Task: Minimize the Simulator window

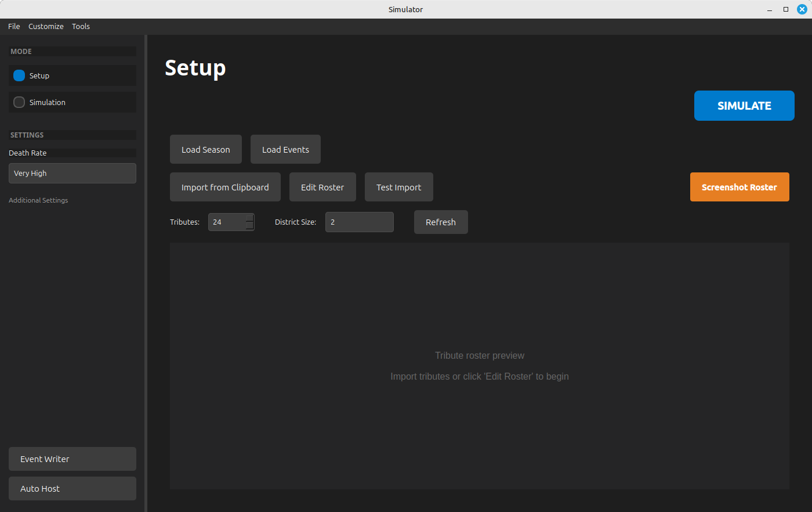Action: [x=770, y=10]
